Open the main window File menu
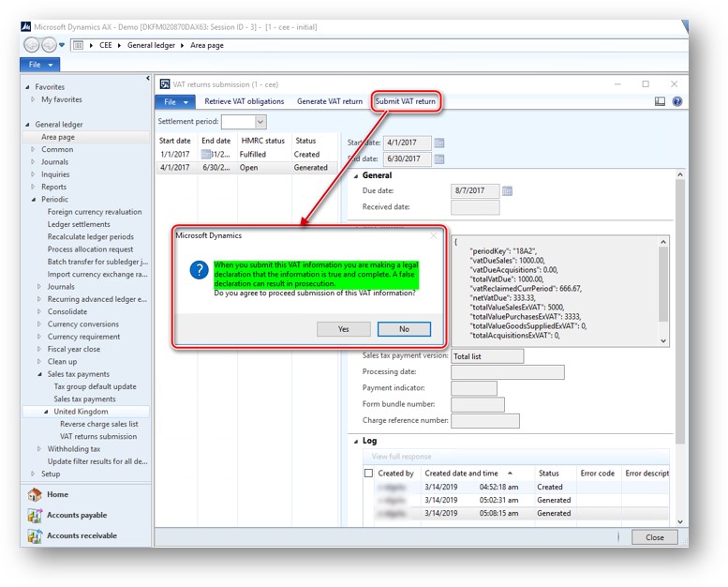The image size is (728, 587). (x=40, y=65)
